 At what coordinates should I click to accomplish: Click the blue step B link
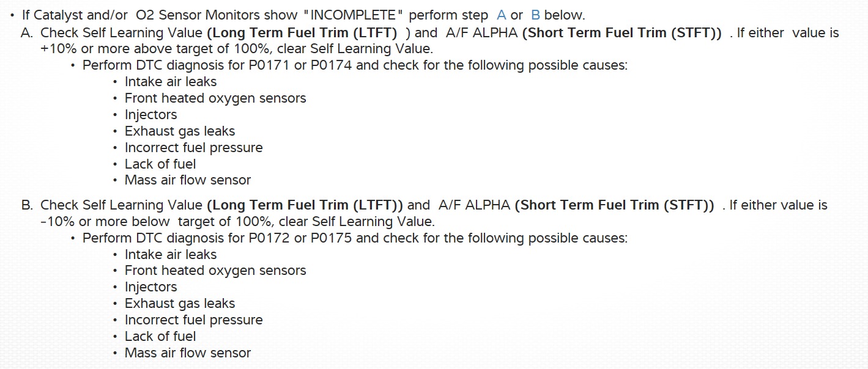(x=535, y=16)
